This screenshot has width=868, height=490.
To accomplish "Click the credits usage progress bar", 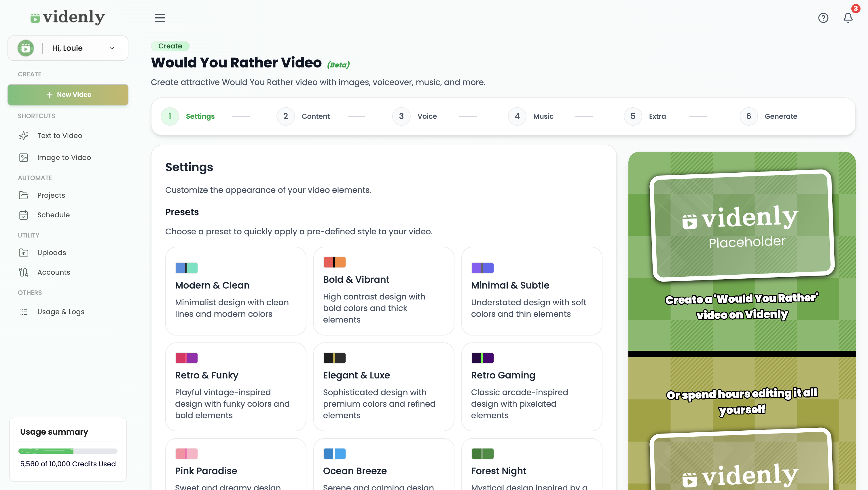I will point(68,451).
